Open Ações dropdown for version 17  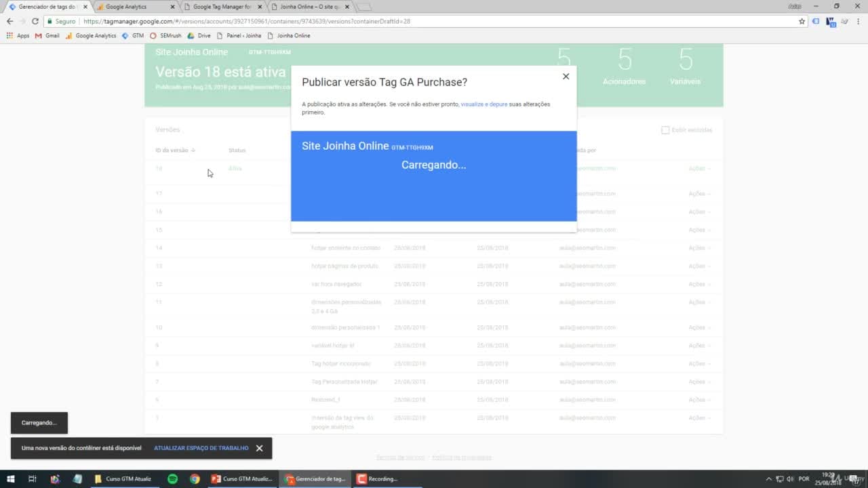(700, 194)
